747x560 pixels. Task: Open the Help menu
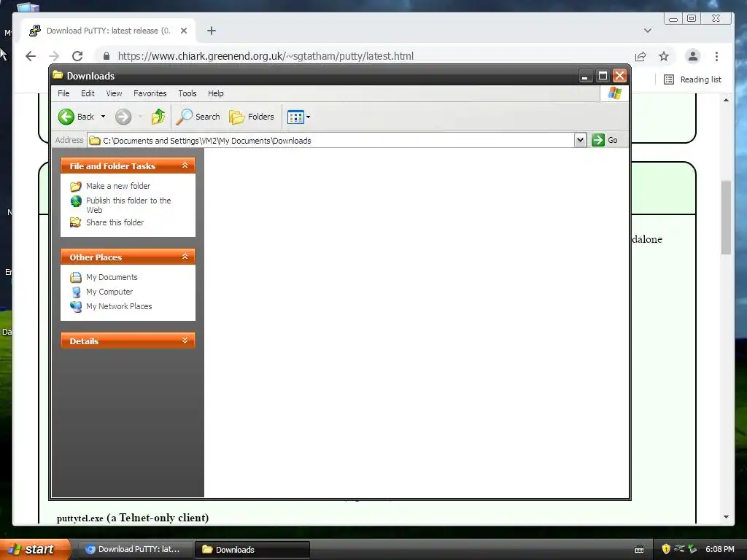(x=215, y=93)
